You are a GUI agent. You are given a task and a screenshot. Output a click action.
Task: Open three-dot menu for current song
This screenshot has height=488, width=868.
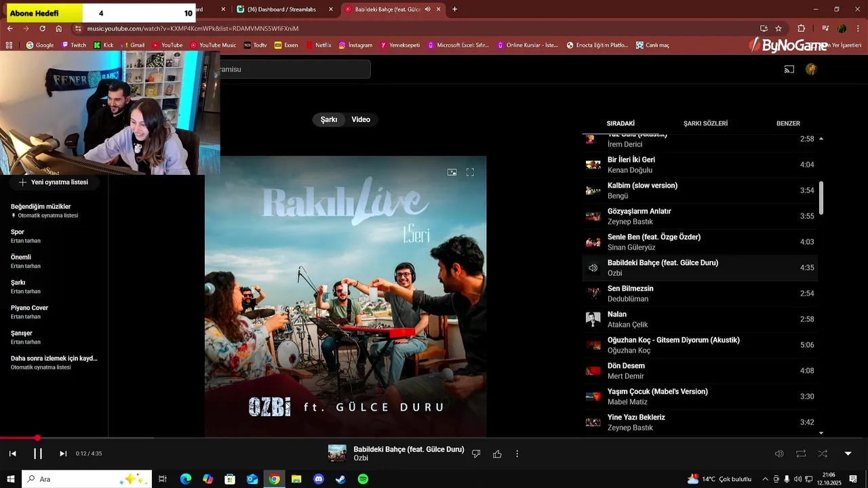click(517, 453)
